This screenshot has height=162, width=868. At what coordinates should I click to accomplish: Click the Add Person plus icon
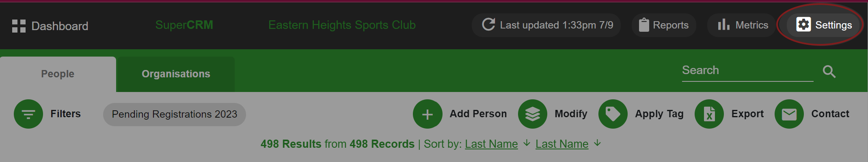point(428,114)
